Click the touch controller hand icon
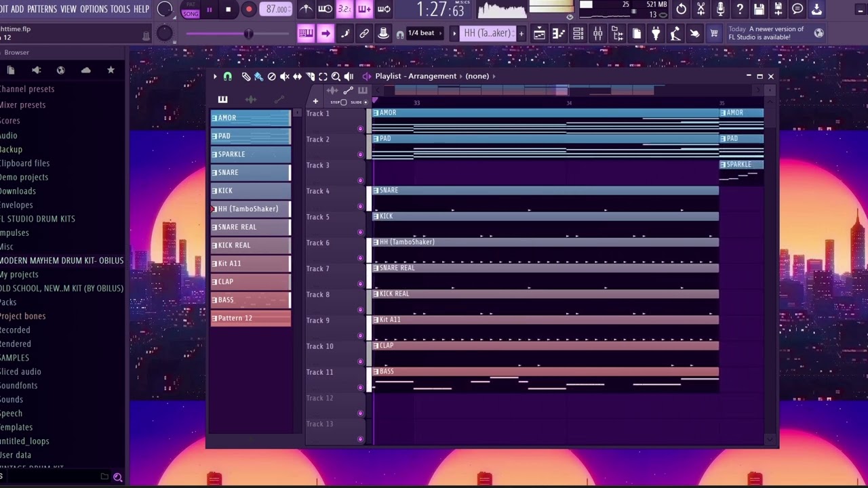The width and height of the screenshot is (868, 488). click(694, 33)
